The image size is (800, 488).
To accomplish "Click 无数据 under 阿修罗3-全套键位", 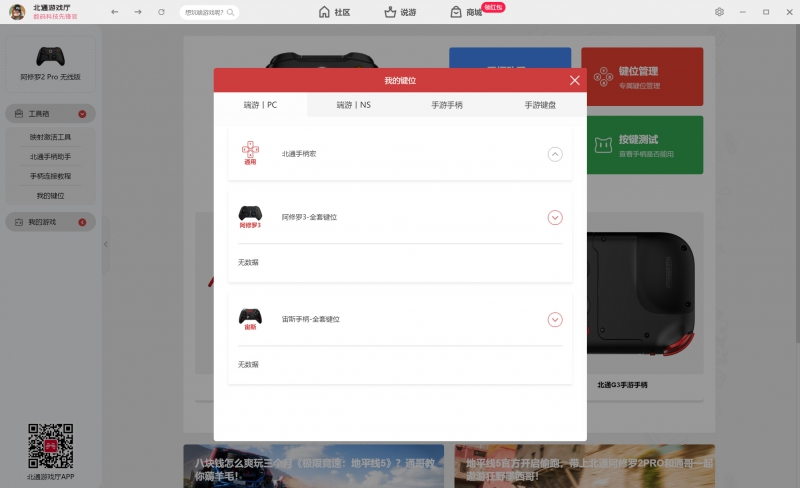I will coord(248,262).
